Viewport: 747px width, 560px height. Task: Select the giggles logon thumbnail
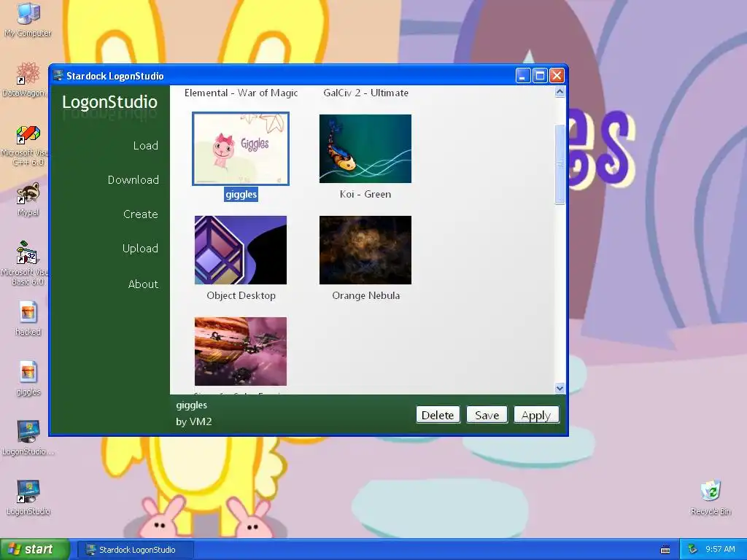coord(241,149)
